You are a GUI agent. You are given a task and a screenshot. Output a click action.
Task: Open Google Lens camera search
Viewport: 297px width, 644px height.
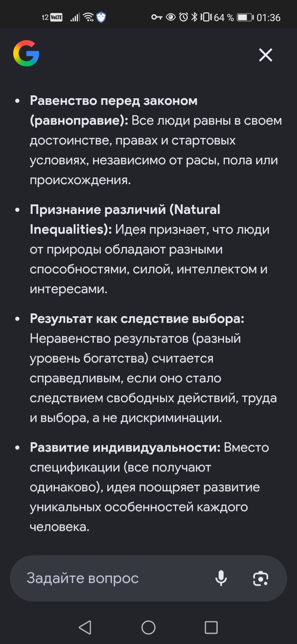coord(260,578)
